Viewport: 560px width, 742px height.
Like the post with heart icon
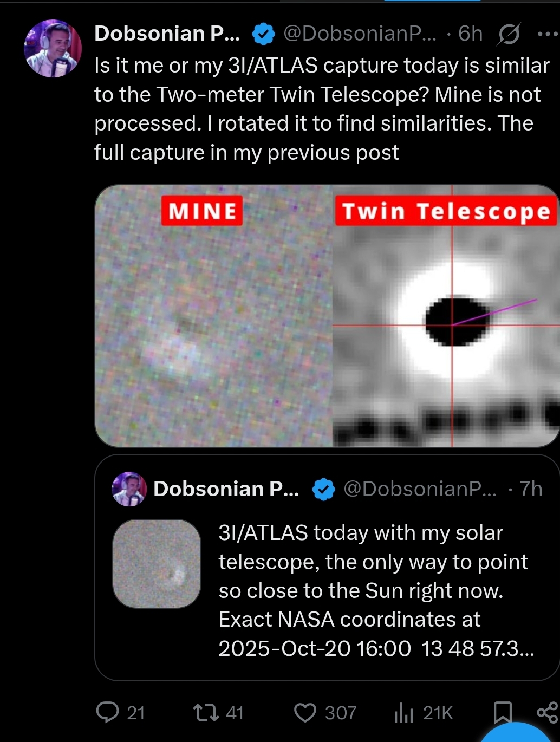click(x=305, y=713)
